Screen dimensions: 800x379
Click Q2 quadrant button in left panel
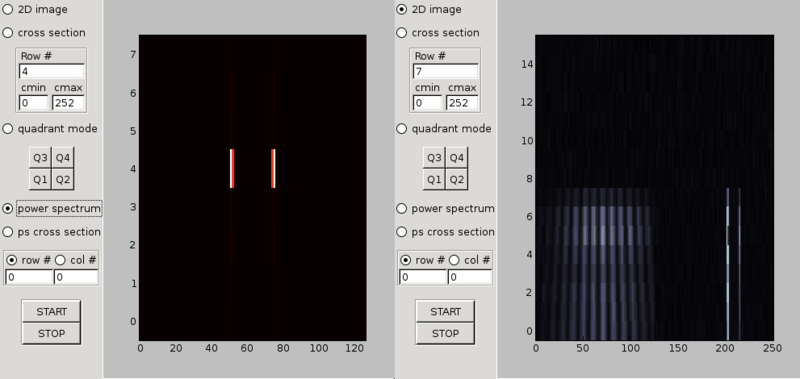click(62, 179)
